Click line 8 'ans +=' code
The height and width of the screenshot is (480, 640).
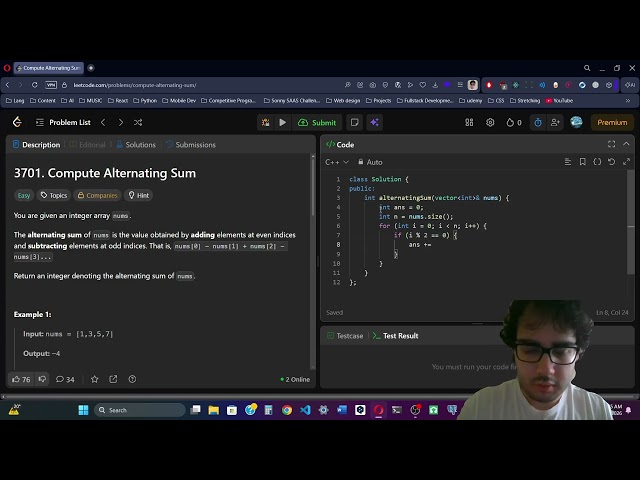[420, 244]
